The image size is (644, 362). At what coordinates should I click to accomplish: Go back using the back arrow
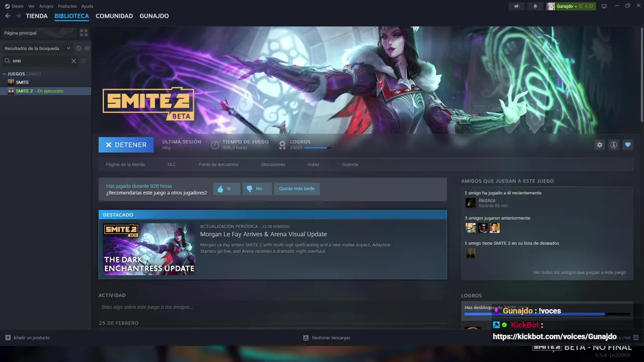click(8, 16)
